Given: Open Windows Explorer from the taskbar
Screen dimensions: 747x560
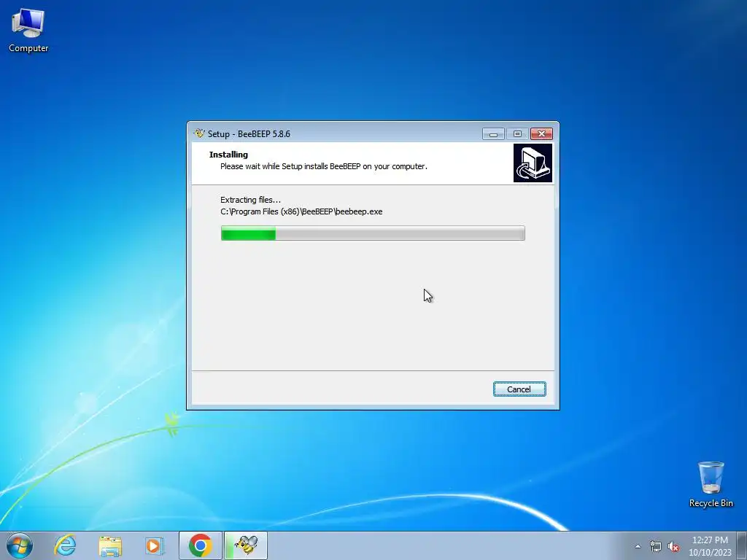Looking at the screenshot, I should tap(110, 545).
